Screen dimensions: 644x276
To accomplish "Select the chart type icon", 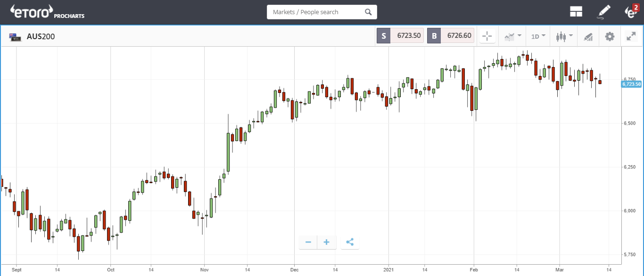I will (x=509, y=35).
